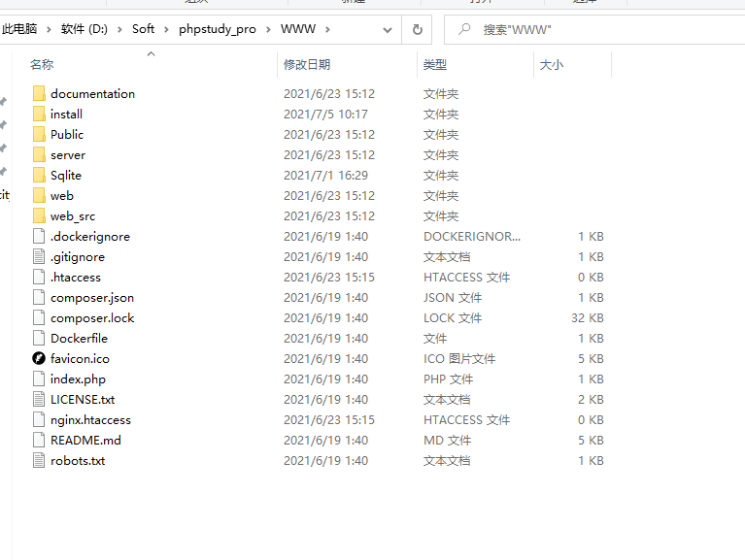Click the WWW breadcrumb segment

[298, 29]
